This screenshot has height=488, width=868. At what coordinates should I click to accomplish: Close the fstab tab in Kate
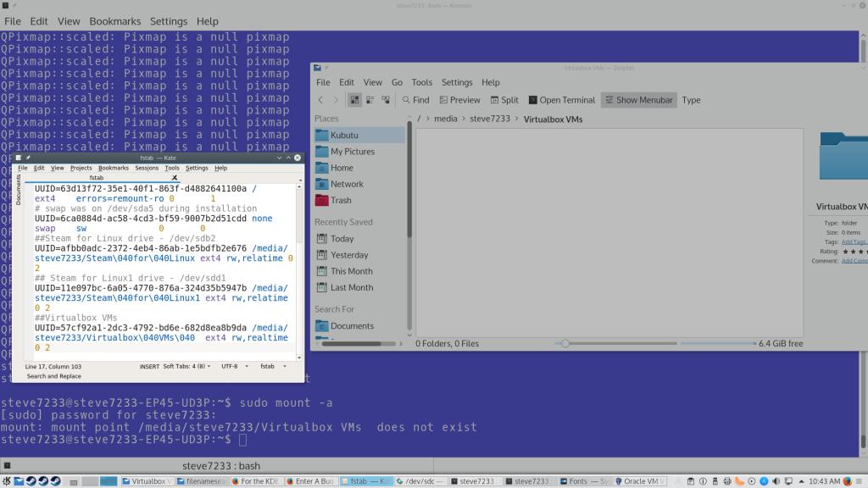tap(175, 178)
